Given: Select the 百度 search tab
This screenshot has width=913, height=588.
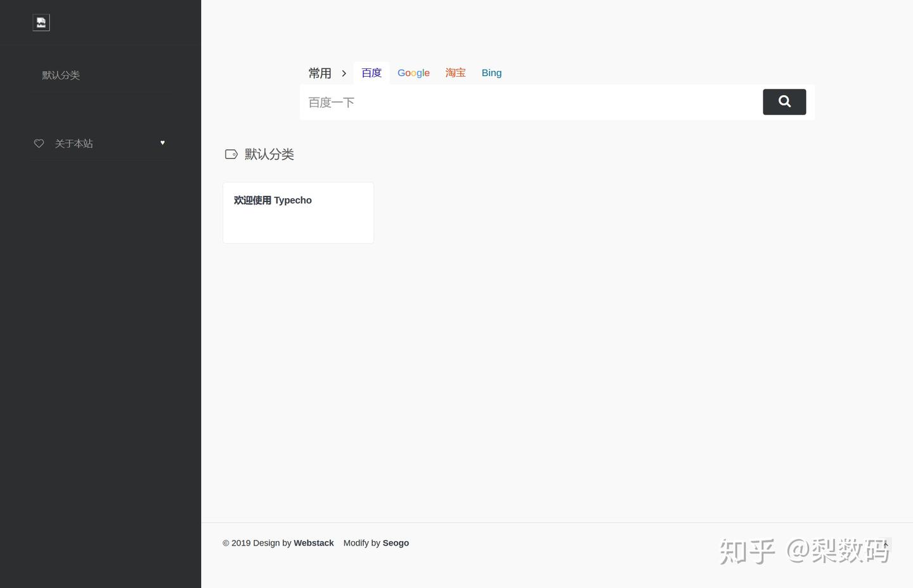Looking at the screenshot, I should point(372,73).
